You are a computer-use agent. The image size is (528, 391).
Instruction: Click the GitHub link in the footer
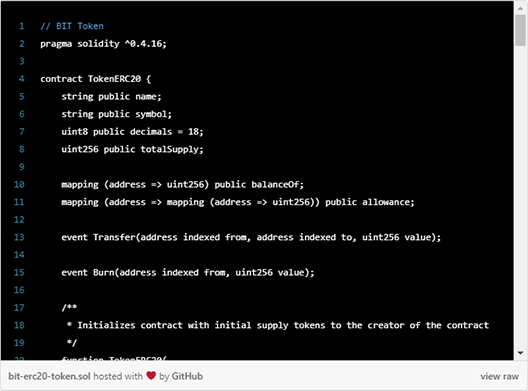187,376
